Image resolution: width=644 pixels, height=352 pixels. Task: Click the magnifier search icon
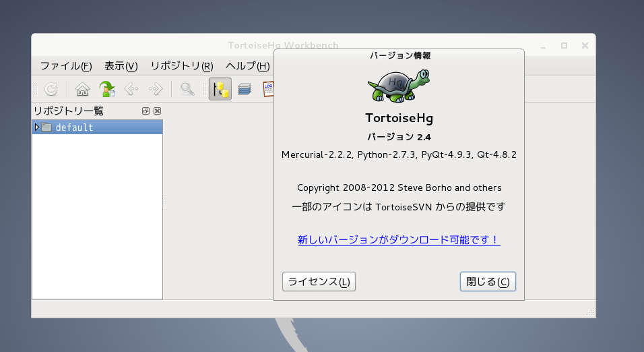(187, 89)
